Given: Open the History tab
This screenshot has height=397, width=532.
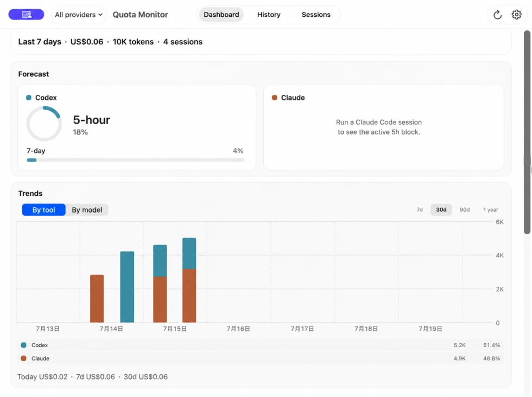Looking at the screenshot, I should [x=269, y=15].
